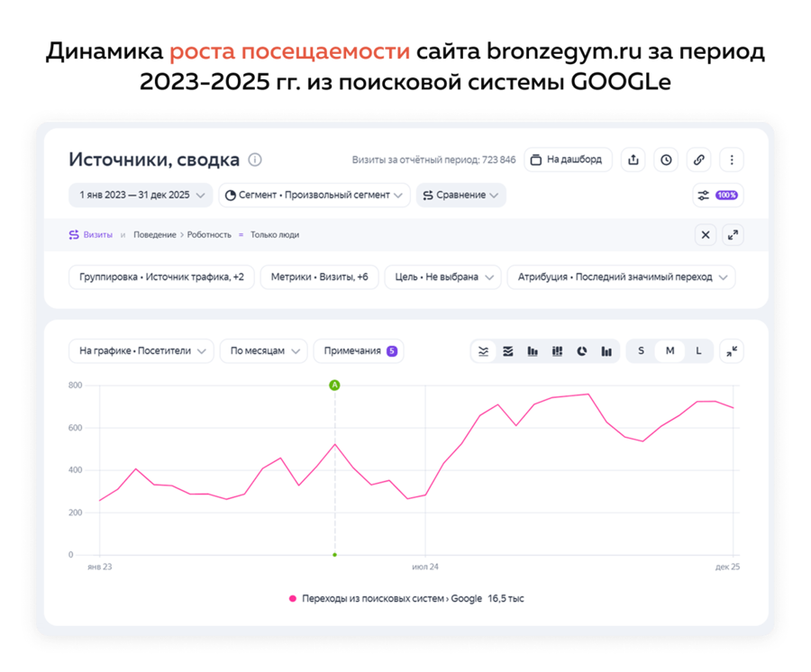Expand Атрибуция Последний значимый переход dropdown
The height and width of the screenshot is (672, 811).
(622, 277)
